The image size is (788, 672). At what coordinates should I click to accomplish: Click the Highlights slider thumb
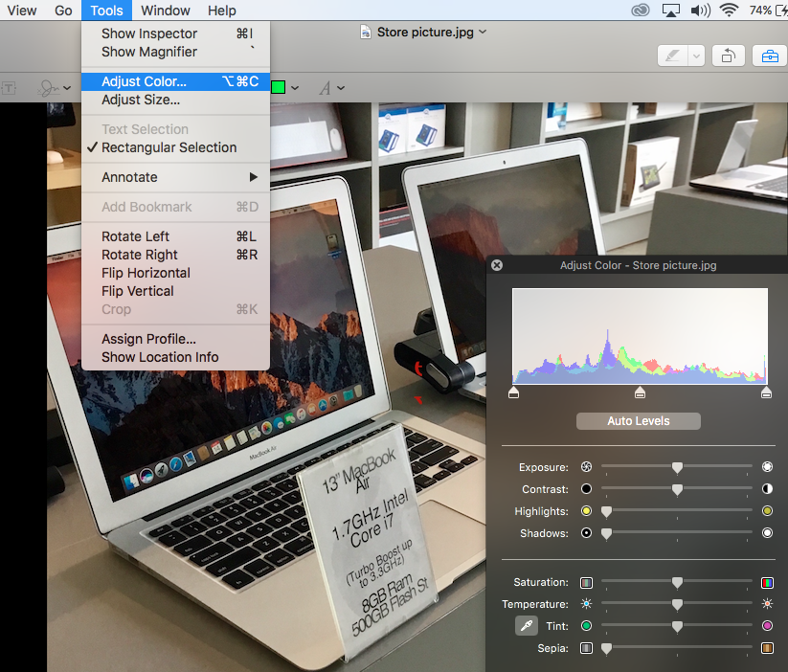tap(607, 512)
